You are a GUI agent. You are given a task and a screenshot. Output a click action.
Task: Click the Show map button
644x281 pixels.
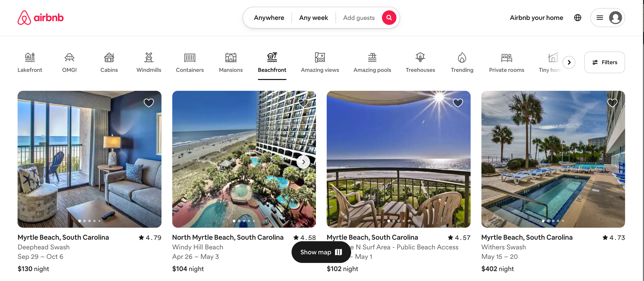pyautogui.click(x=321, y=252)
